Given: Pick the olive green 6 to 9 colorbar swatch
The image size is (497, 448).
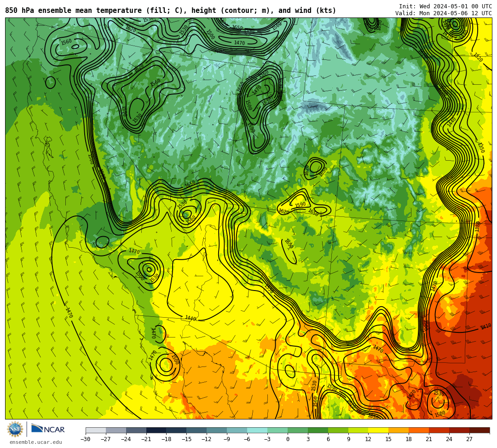Looking at the screenshot, I should pos(338,430).
